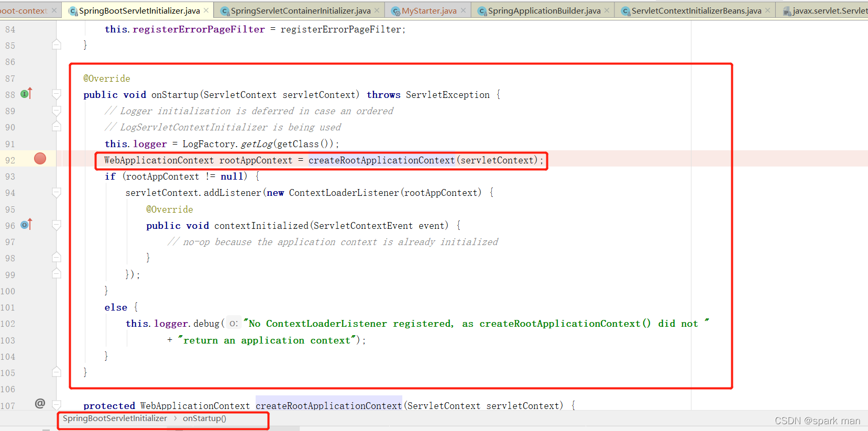Screen dimensions: 868x431
Task: Click line number 88 in the gutter
Action: pos(10,95)
